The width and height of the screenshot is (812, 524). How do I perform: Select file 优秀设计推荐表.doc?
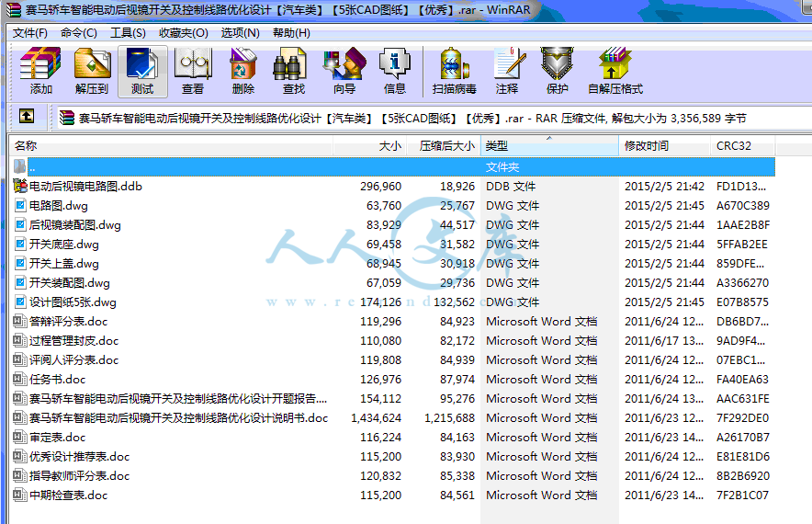point(79,456)
